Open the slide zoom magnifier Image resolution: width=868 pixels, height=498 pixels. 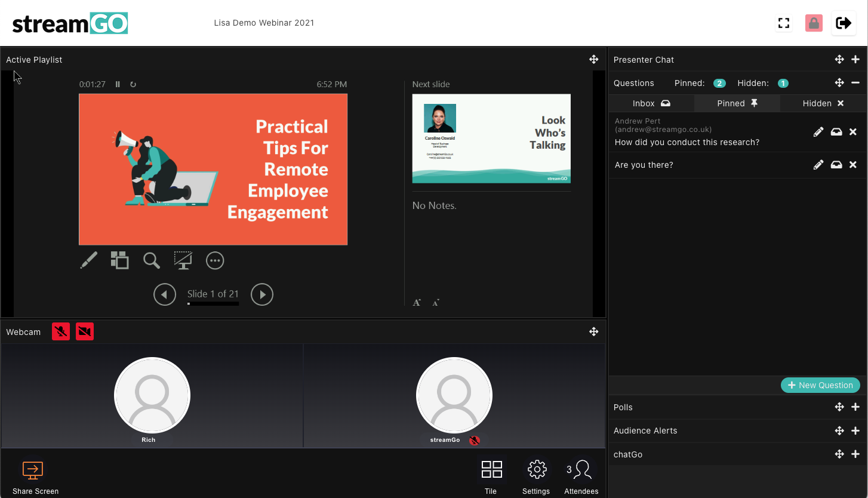[x=151, y=260]
